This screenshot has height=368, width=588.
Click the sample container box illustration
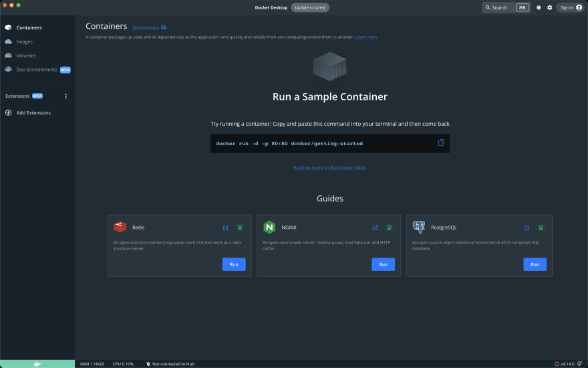(x=330, y=66)
